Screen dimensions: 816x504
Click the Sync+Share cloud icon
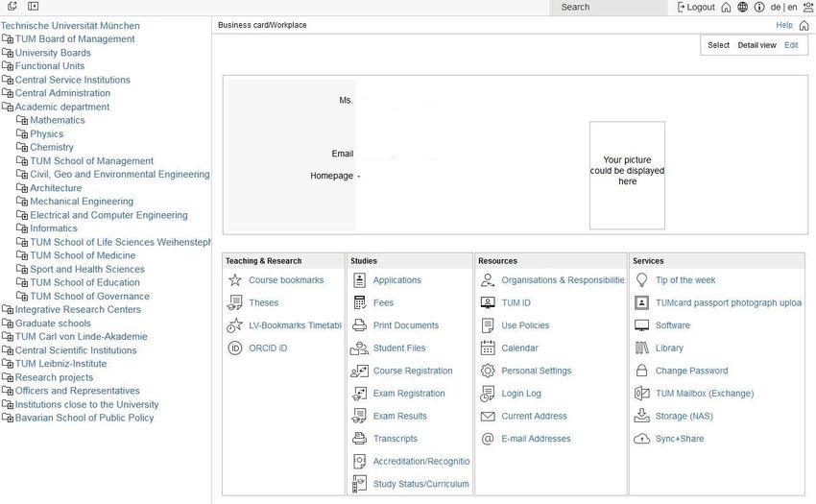(641, 439)
